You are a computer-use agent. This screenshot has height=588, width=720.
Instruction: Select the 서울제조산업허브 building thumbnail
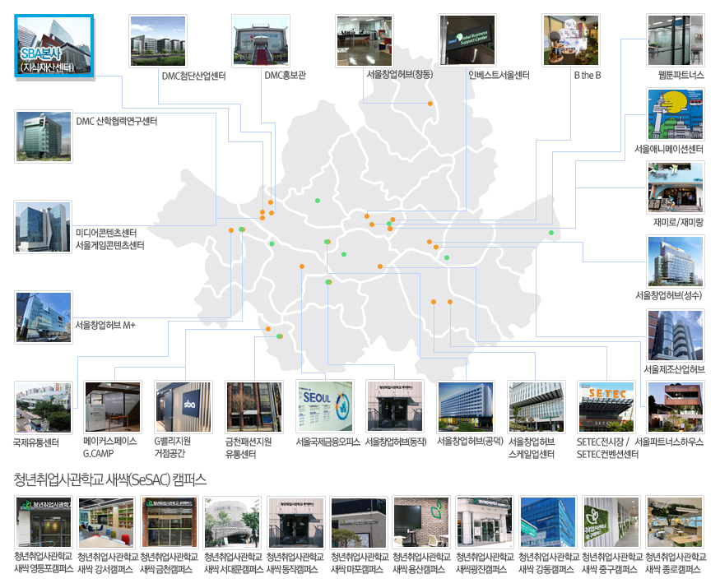click(676, 336)
